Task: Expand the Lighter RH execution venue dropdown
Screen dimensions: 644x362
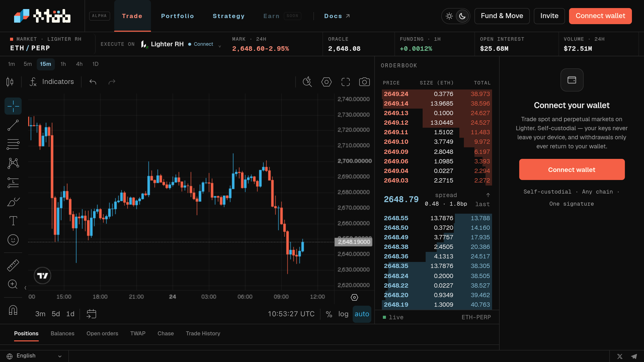Action: pyautogui.click(x=181, y=44)
